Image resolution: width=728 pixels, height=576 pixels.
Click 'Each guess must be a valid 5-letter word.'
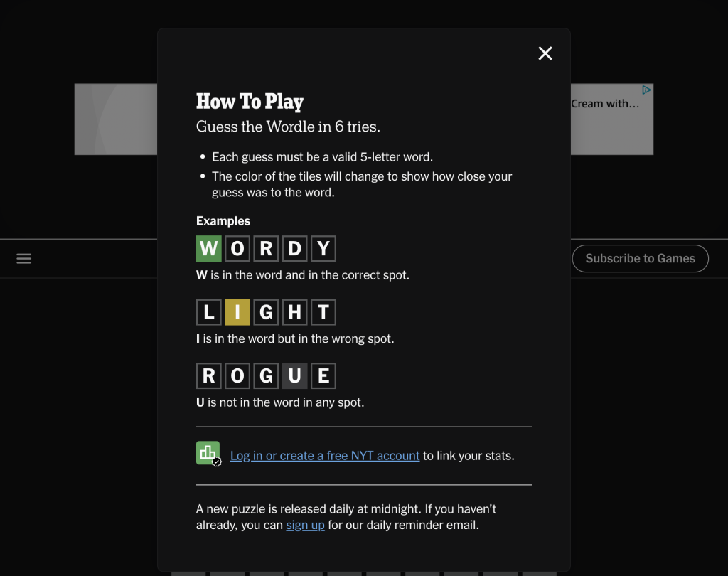322,157
